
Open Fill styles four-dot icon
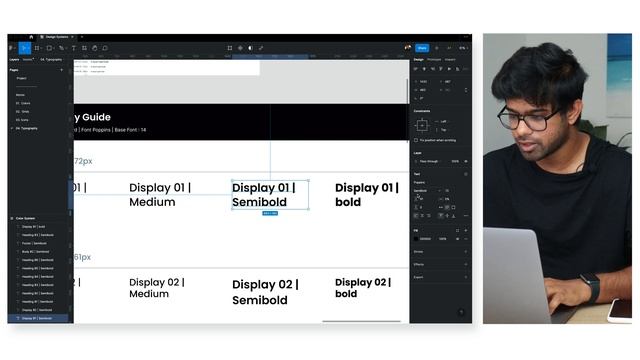pos(458,231)
